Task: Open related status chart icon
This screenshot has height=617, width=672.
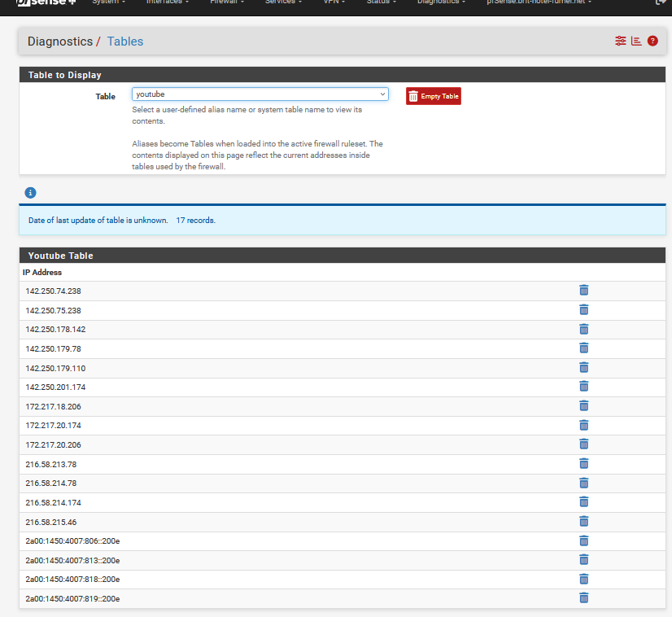Action: click(x=636, y=41)
